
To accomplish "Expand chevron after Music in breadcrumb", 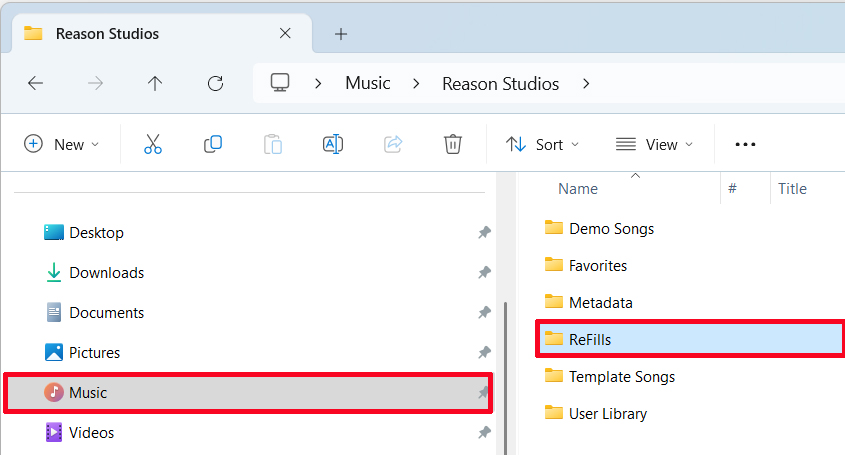I will coord(416,84).
